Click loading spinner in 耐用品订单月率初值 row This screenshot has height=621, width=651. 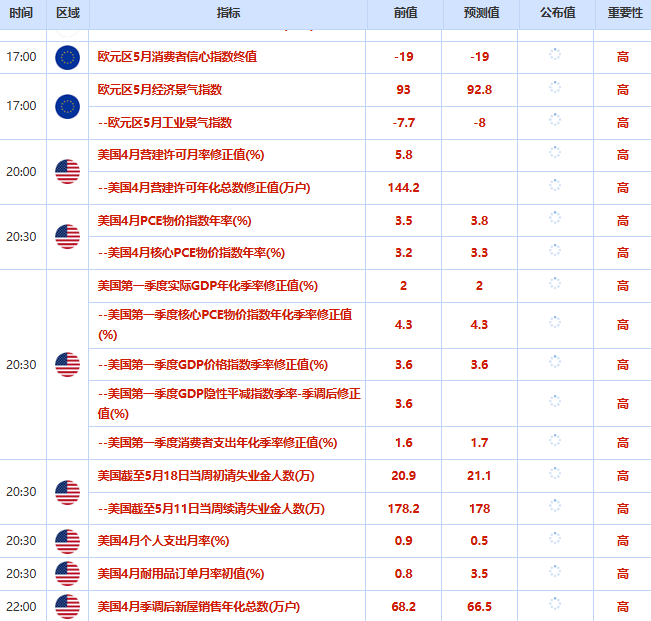555,571
